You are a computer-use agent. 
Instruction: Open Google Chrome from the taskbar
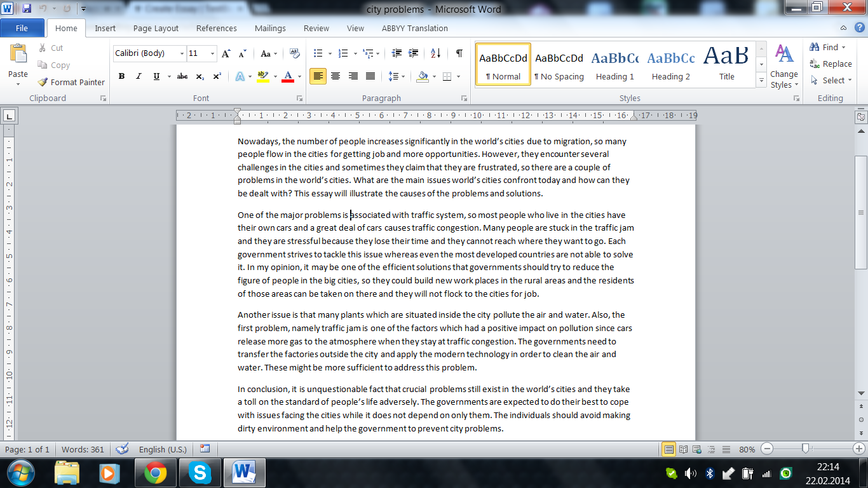click(155, 473)
